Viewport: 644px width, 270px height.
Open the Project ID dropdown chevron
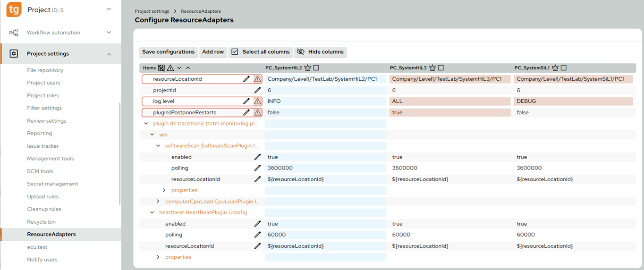point(109,9)
